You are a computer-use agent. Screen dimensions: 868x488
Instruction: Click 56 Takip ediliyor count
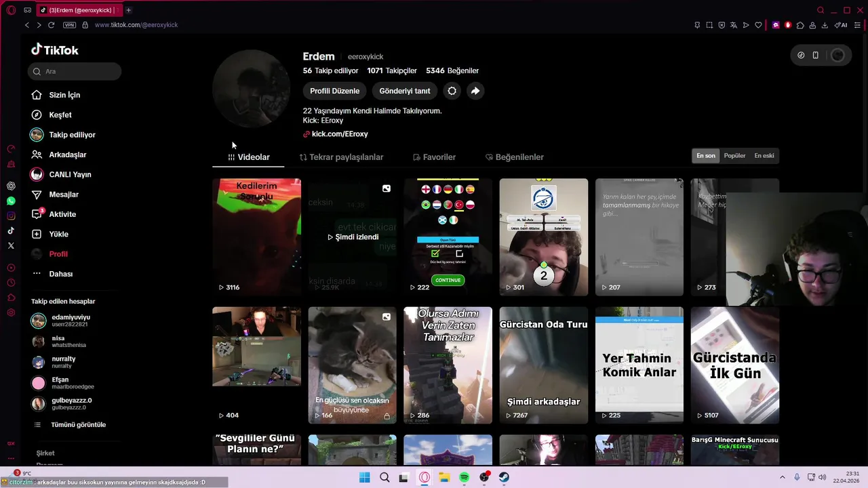[330, 70]
